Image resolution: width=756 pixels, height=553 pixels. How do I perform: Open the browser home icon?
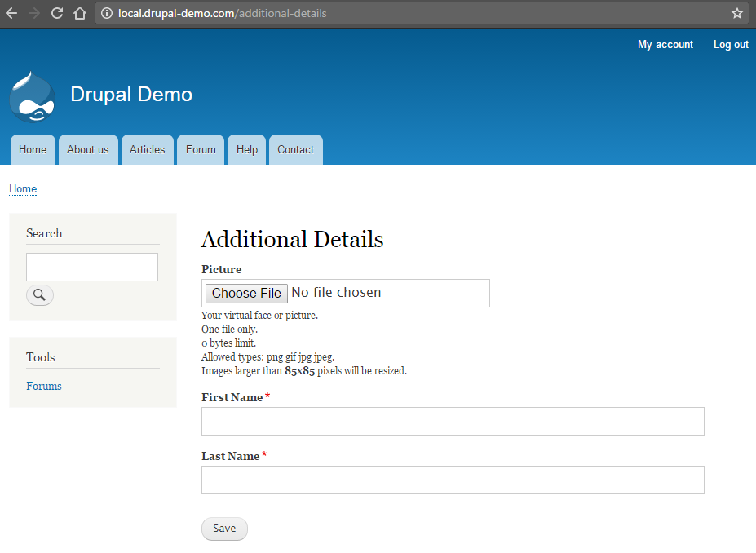(79, 12)
